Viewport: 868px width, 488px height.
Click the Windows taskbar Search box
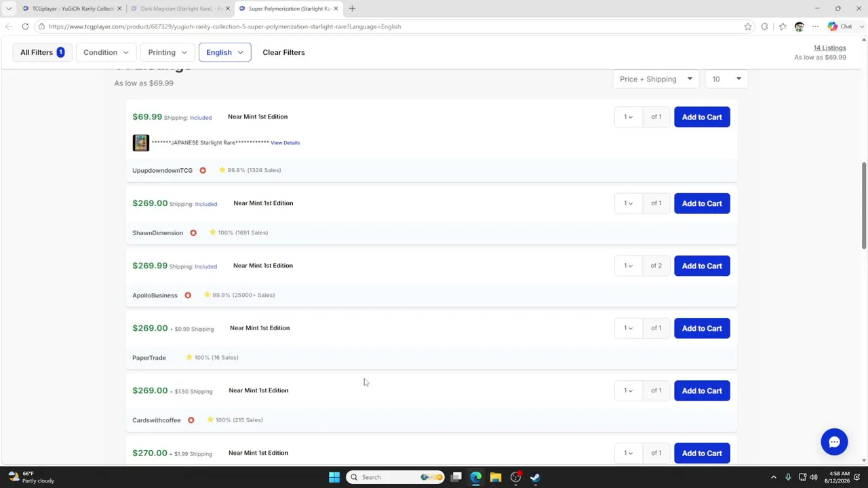click(395, 477)
